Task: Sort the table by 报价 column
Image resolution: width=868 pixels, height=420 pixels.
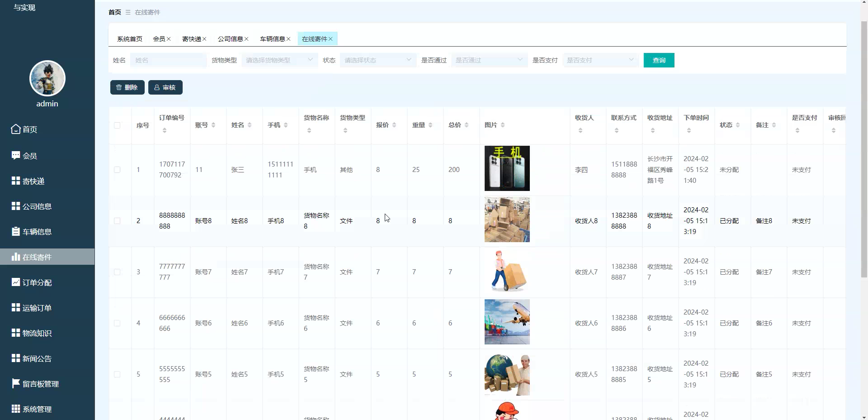Action: [394, 125]
